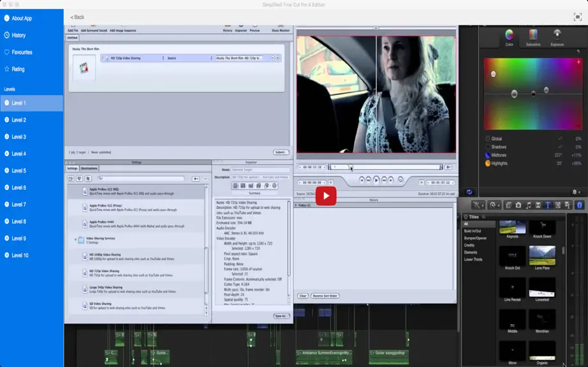This screenshot has height=367, width=588.
Task: Click the Inspector Name field
Action: tap(260, 169)
